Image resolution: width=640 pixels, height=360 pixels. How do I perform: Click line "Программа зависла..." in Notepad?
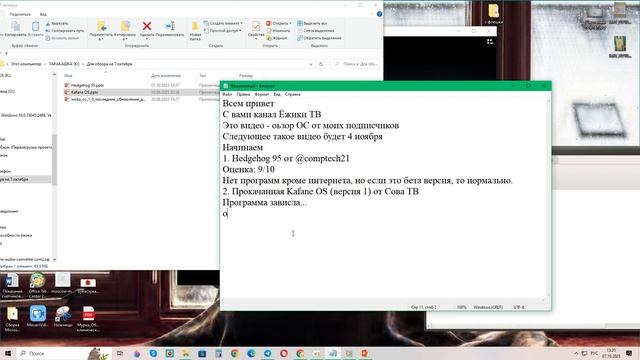click(264, 202)
